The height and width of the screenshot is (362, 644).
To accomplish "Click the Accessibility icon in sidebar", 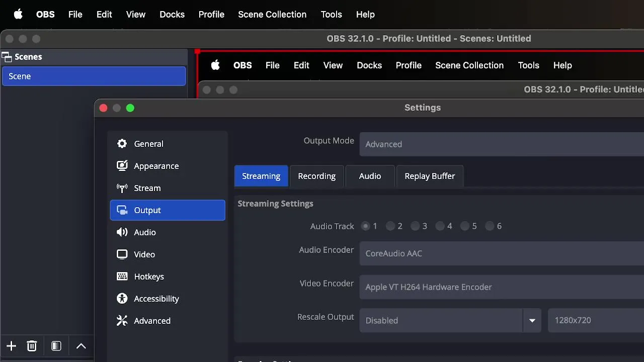I will point(122,299).
